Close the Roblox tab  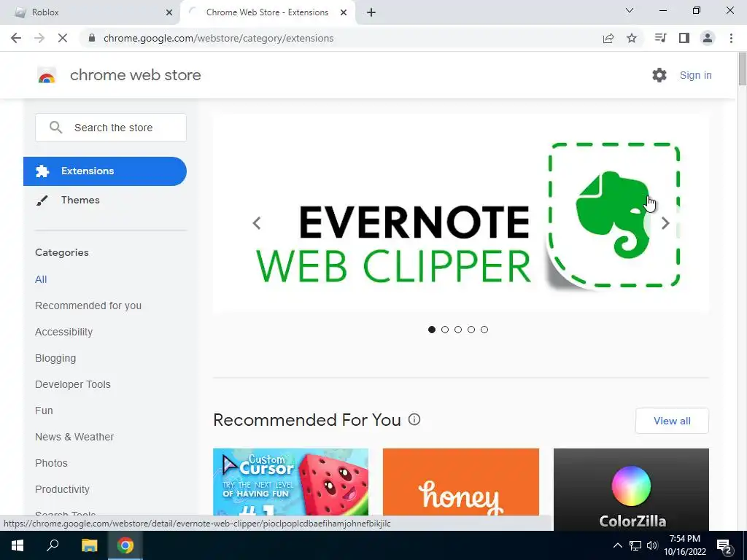169,12
